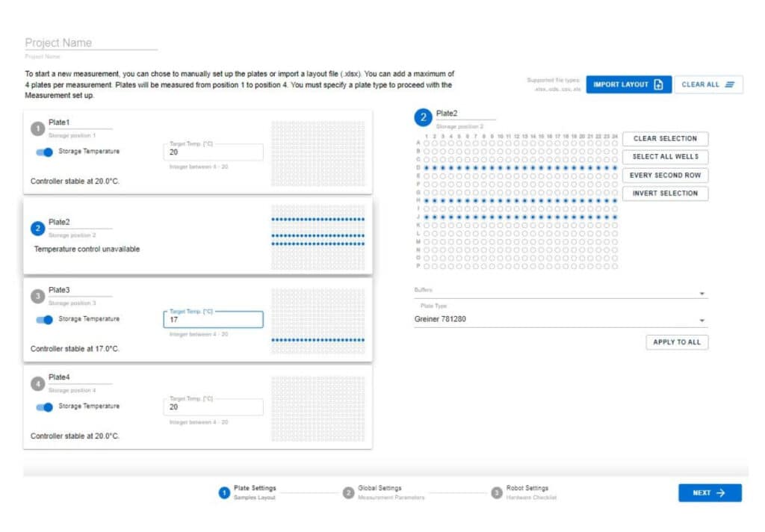The image size is (765, 532).
Task: Click the Plate4 number 4 badge icon
Action: [37, 384]
